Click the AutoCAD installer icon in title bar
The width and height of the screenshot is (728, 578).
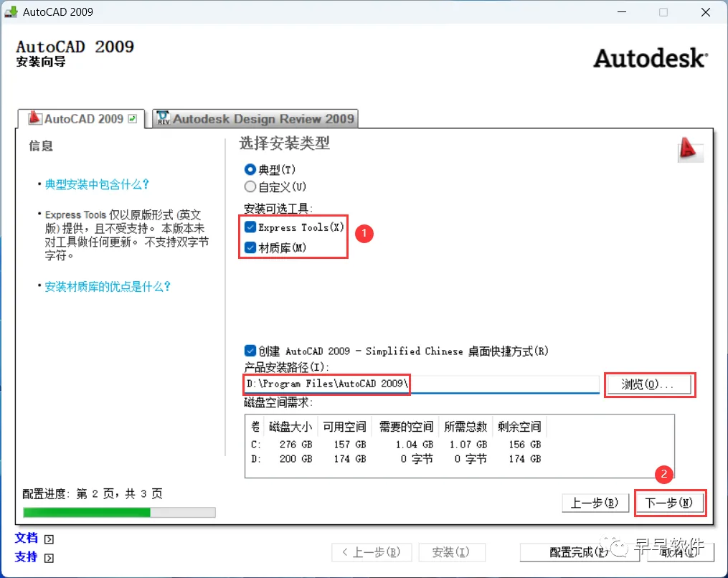pos(11,11)
